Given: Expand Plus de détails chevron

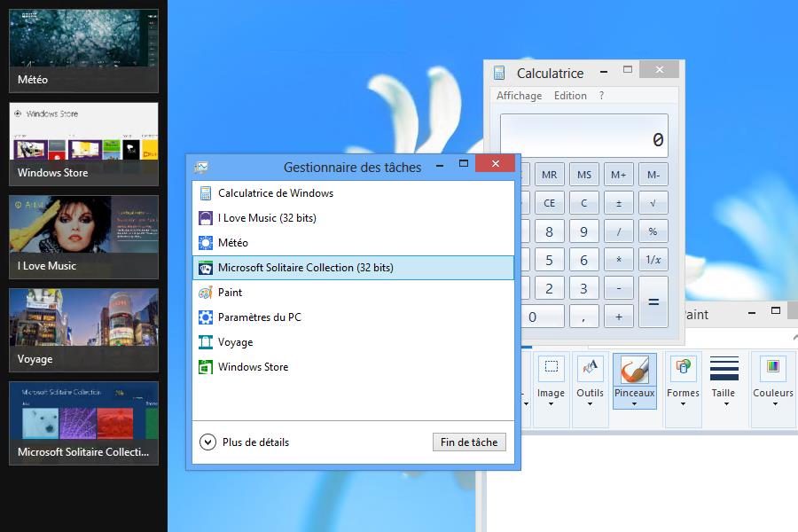Looking at the screenshot, I should coord(207,442).
